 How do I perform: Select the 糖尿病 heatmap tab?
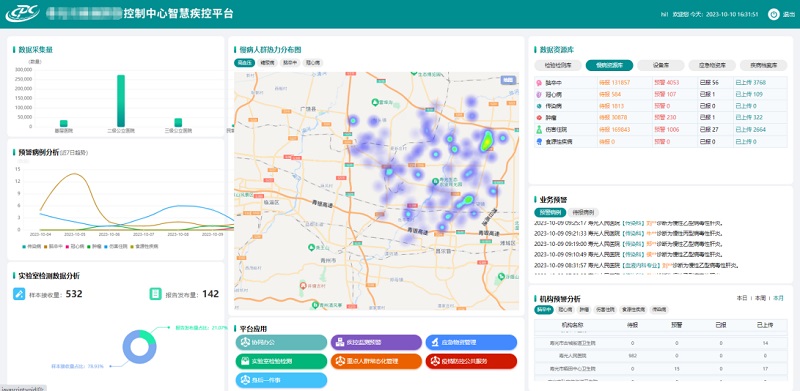(267, 63)
